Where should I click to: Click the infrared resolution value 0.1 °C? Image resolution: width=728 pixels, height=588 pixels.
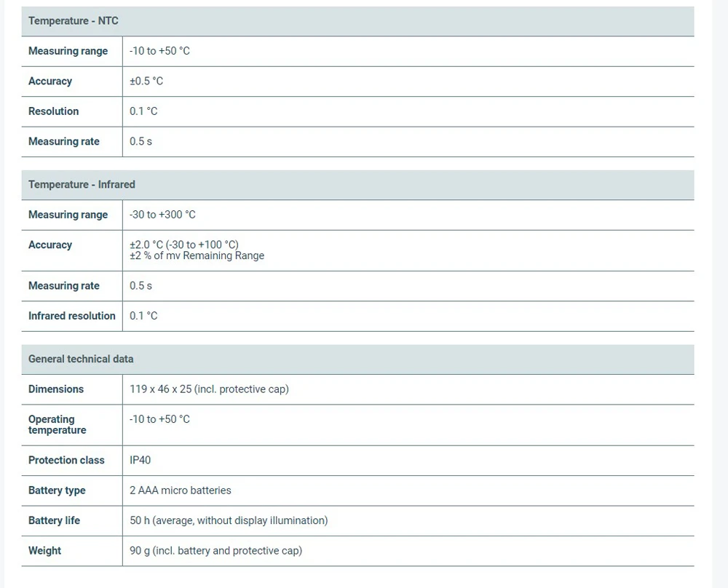pos(143,316)
